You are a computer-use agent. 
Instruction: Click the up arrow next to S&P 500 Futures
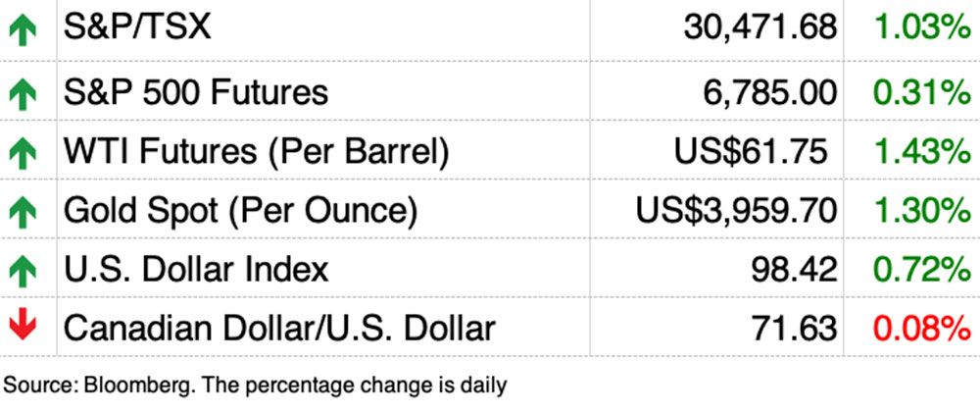pyautogui.click(x=22, y=93)
